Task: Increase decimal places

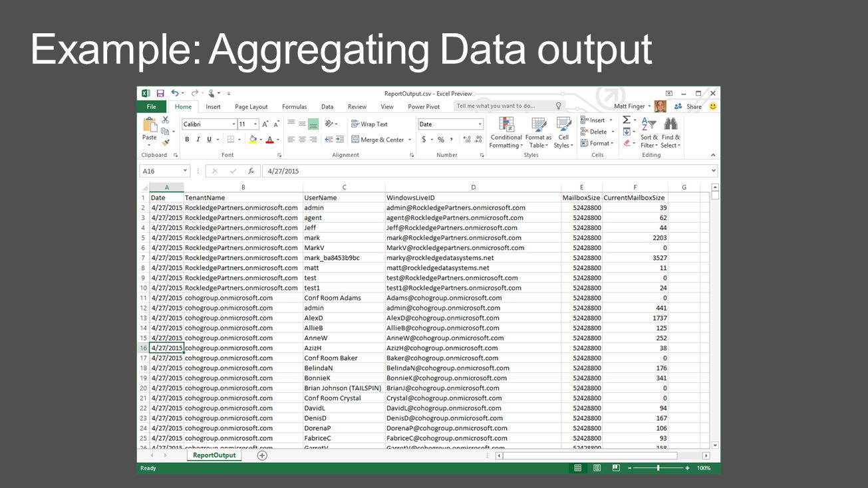Action: (466, 140)
